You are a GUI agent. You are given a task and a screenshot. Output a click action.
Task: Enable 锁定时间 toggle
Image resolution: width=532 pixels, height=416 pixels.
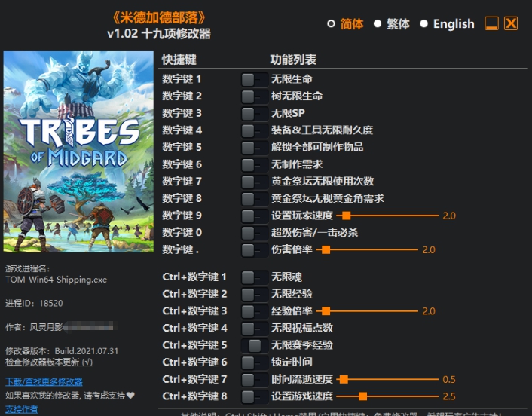click(255, 362)
